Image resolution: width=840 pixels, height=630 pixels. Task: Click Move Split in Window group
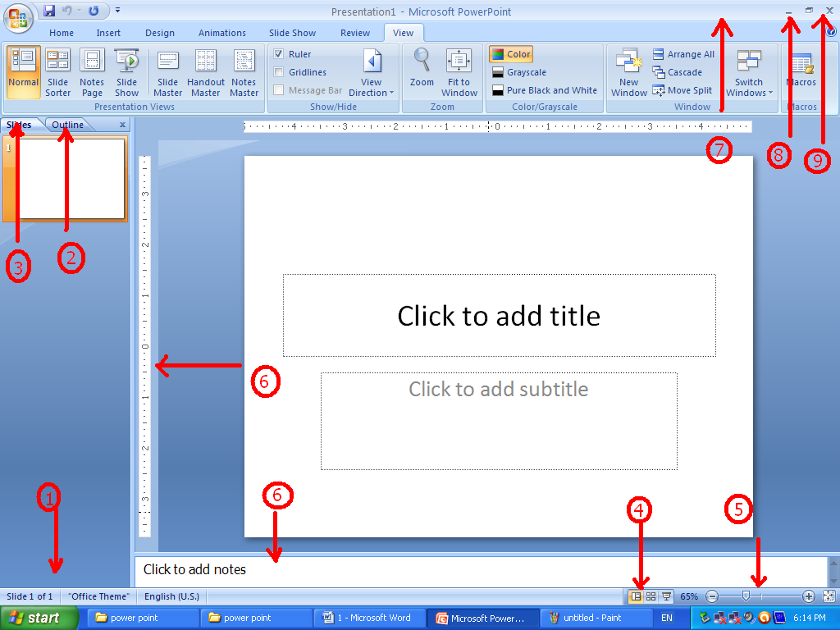click(x=682, y=90)
